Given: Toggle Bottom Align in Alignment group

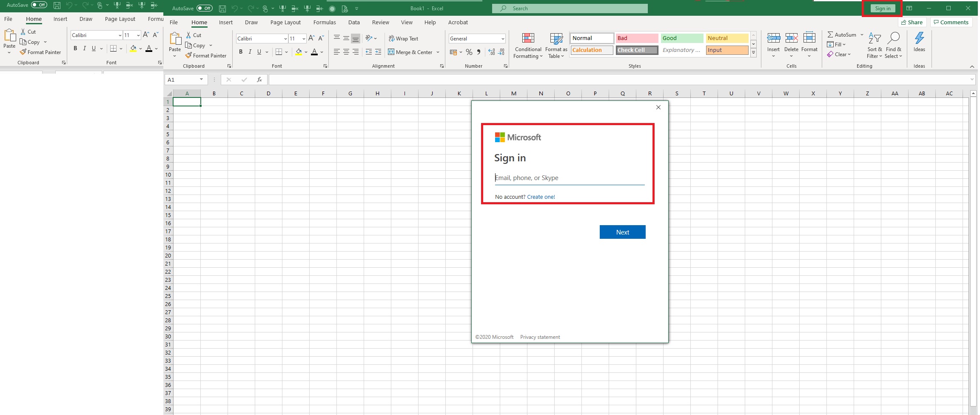Looking at the screenshot, I should (356, 38).
